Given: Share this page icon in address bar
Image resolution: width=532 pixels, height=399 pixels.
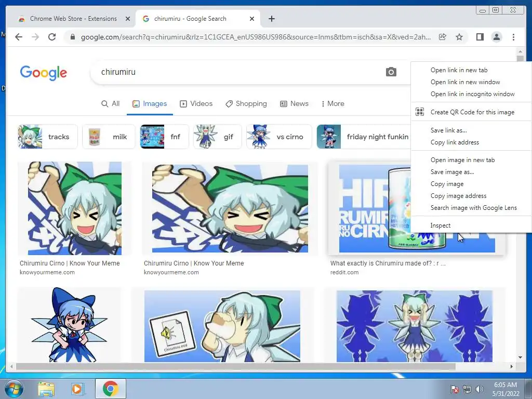Looking at the screenshot, I should coord(443,37).
